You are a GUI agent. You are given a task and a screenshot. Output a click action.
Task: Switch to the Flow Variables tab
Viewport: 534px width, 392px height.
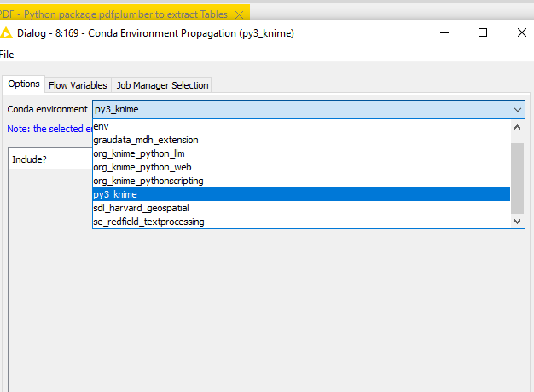(x=78, y=85)
